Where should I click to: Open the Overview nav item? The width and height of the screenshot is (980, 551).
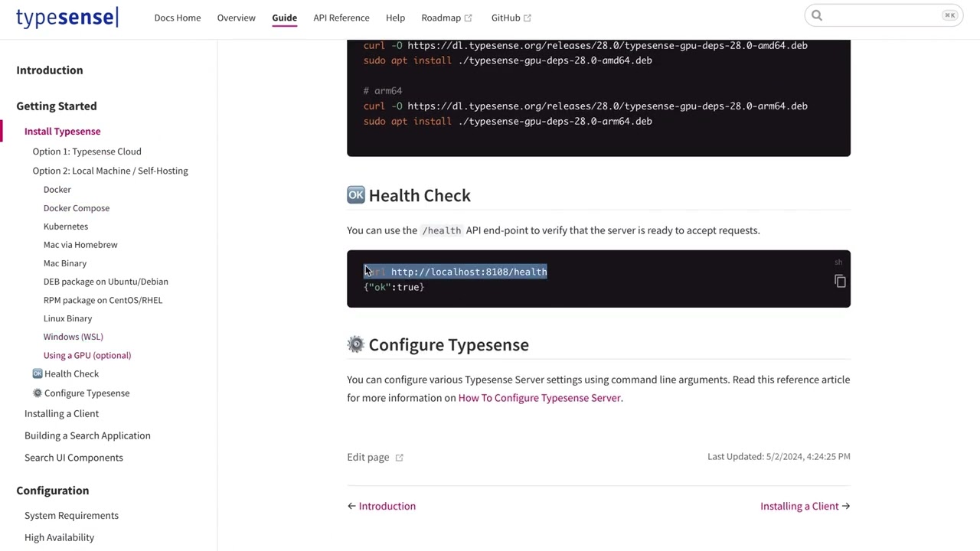236,18
